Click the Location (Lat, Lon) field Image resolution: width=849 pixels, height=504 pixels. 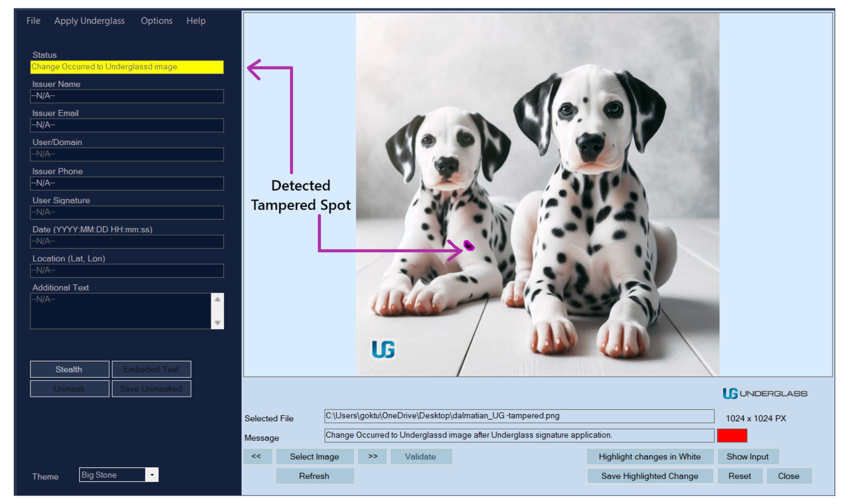(x=127, y=271)
